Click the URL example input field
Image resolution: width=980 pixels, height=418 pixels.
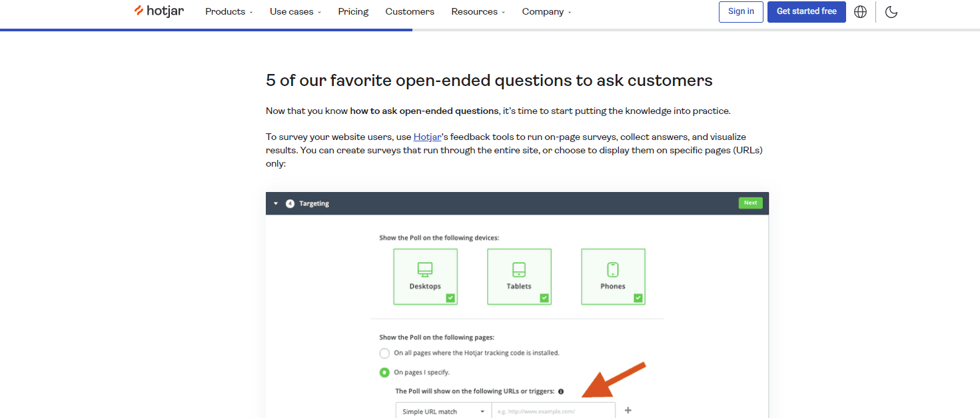tap(553, 411)
